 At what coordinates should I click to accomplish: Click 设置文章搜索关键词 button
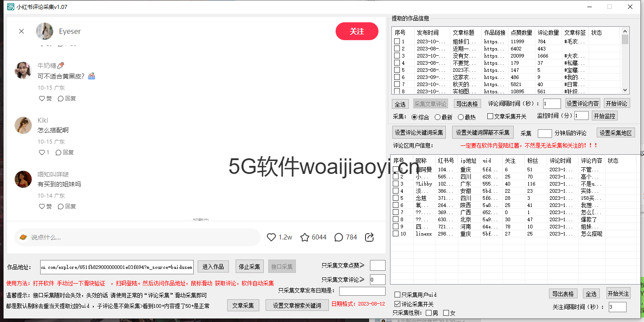click(x=297, y=305)
